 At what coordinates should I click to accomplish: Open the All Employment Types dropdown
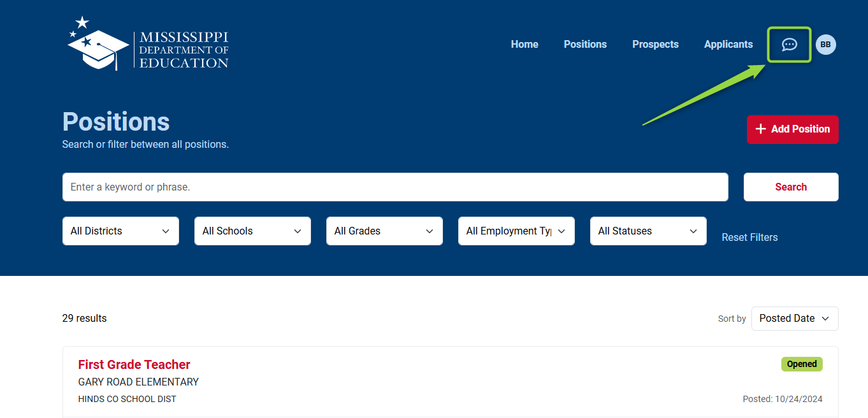tap(516, 231)
